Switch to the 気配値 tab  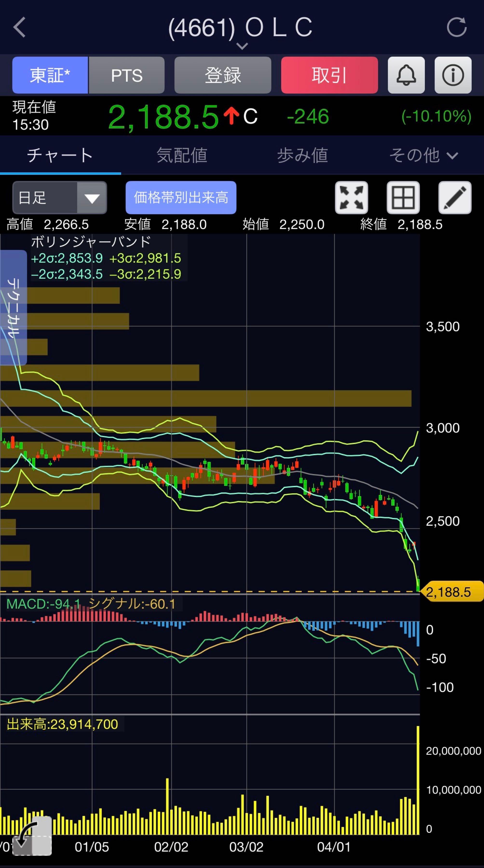(182, 155)
